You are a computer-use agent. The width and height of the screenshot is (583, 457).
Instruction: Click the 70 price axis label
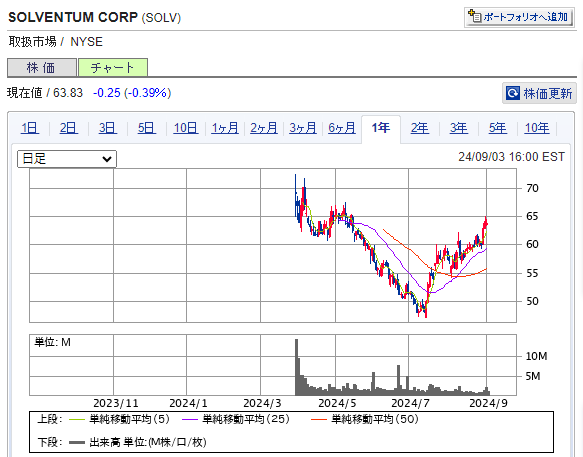(x=532, y=188)
